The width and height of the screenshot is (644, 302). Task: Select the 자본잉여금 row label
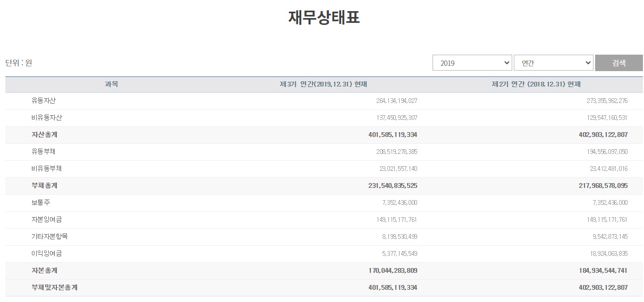coord(47,220)
